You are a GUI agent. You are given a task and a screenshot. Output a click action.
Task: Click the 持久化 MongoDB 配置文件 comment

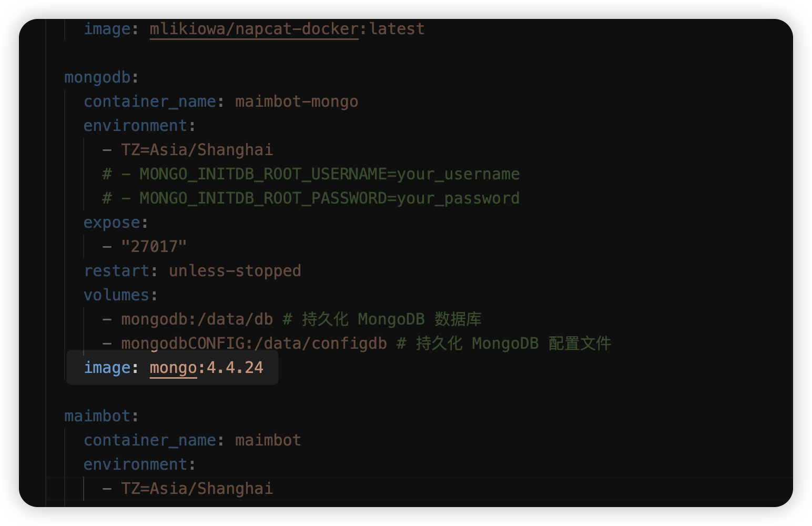tap(513, 343)
